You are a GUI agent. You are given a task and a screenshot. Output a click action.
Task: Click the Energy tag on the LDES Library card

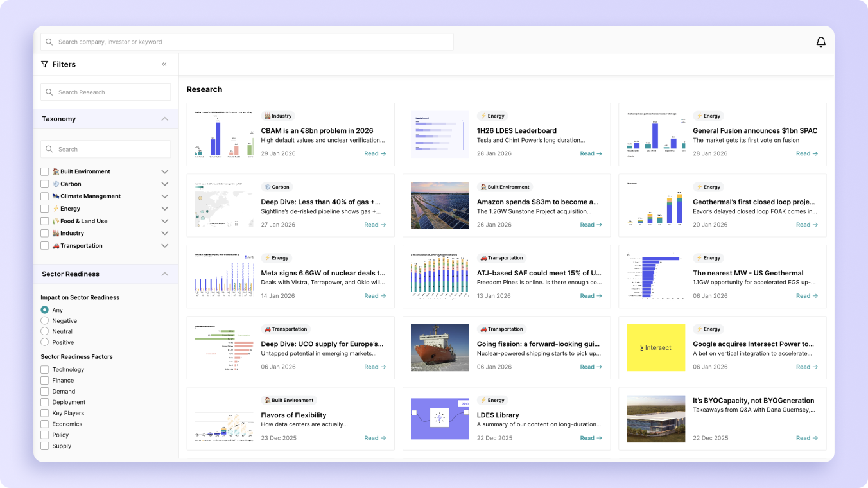[492, 401]
